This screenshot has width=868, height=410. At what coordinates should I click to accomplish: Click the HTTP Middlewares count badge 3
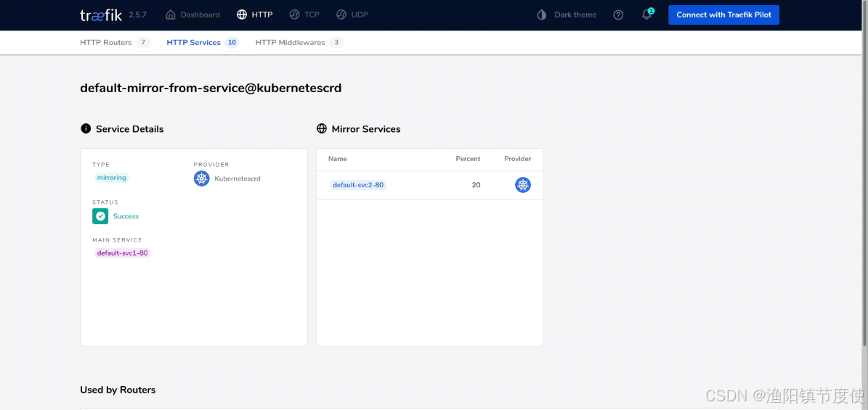click(x=336, y=43)
